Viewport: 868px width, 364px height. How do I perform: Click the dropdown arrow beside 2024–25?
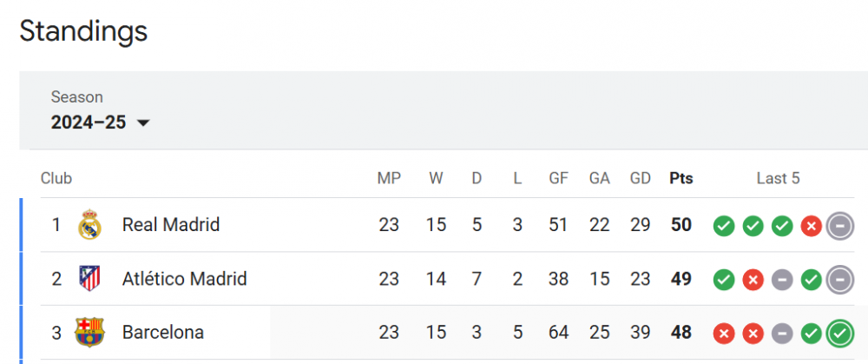pyautogui.click(x=143, y=123)
